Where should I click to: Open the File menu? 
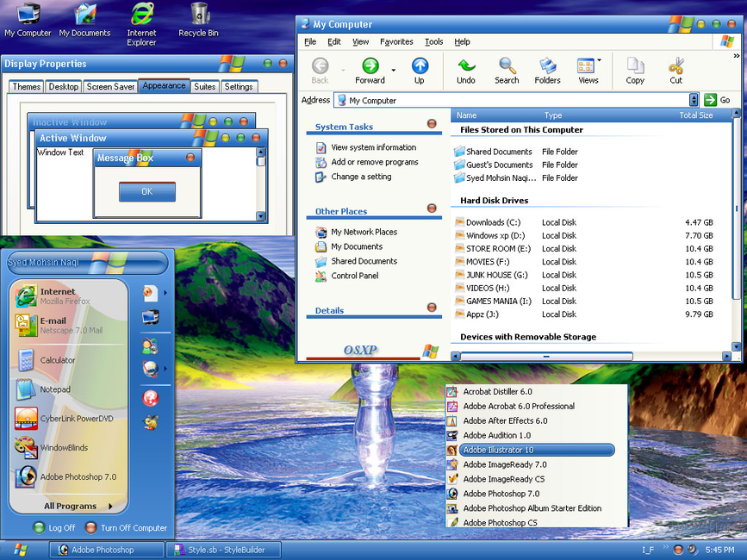point(310,42)
